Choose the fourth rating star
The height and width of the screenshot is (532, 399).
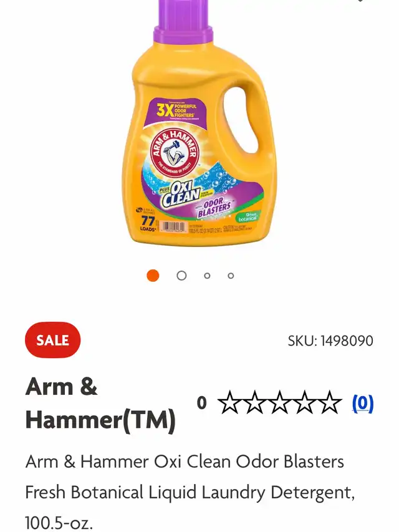[305, 402]
